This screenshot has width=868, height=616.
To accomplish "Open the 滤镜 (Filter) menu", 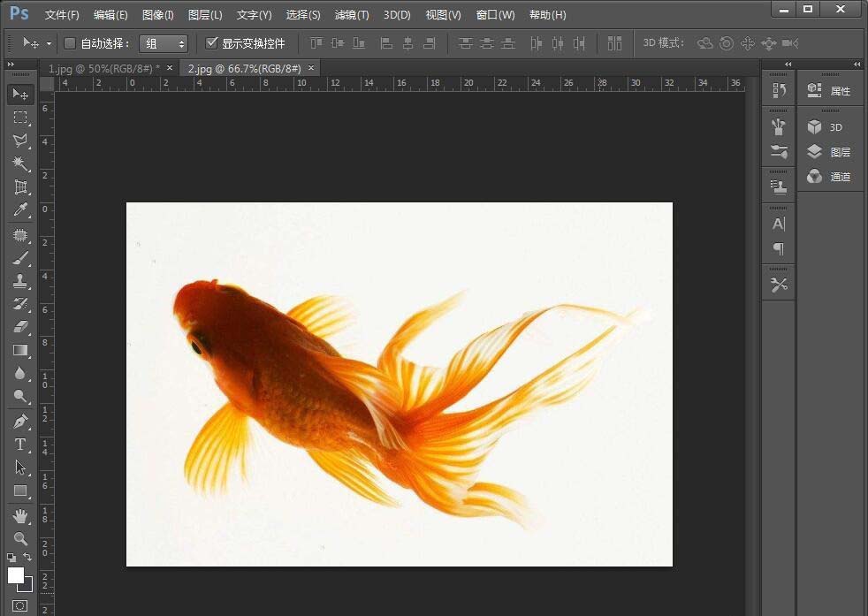I will [x=351, y=14].
